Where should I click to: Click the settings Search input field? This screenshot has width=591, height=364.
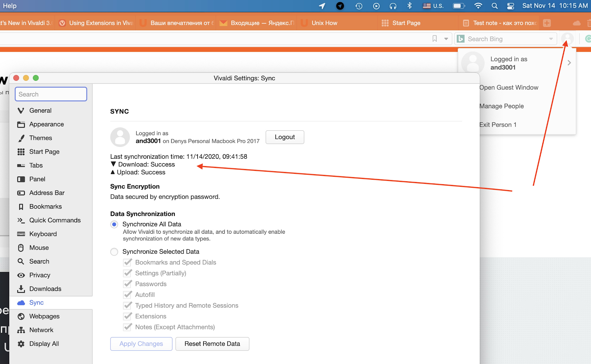coord(51,94)
